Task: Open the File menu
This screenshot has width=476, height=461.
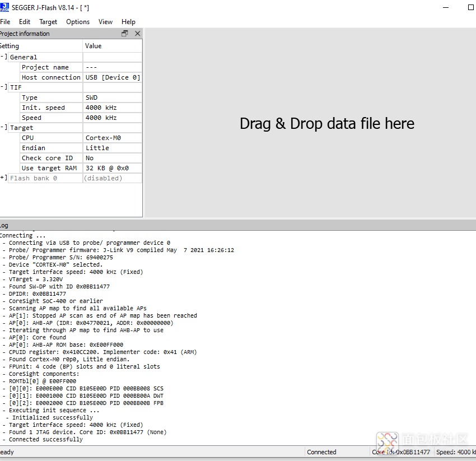Action: (x=5, y=22)
